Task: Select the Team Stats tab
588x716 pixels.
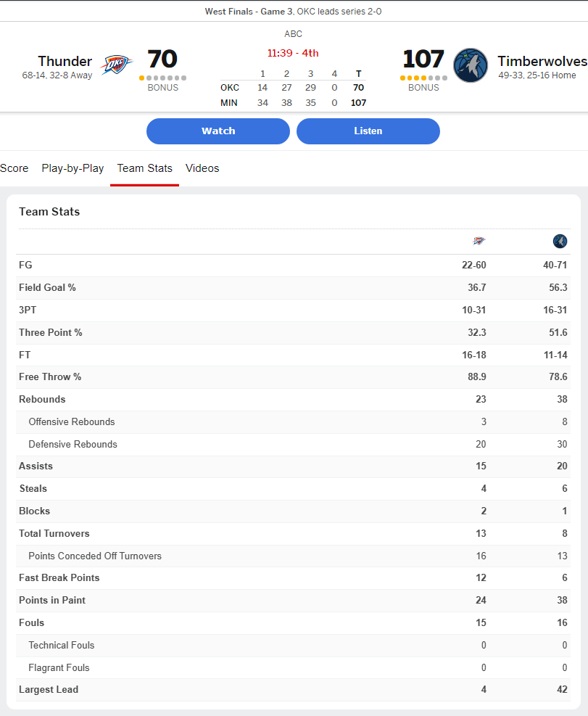Action: click(x=145, y=168)
